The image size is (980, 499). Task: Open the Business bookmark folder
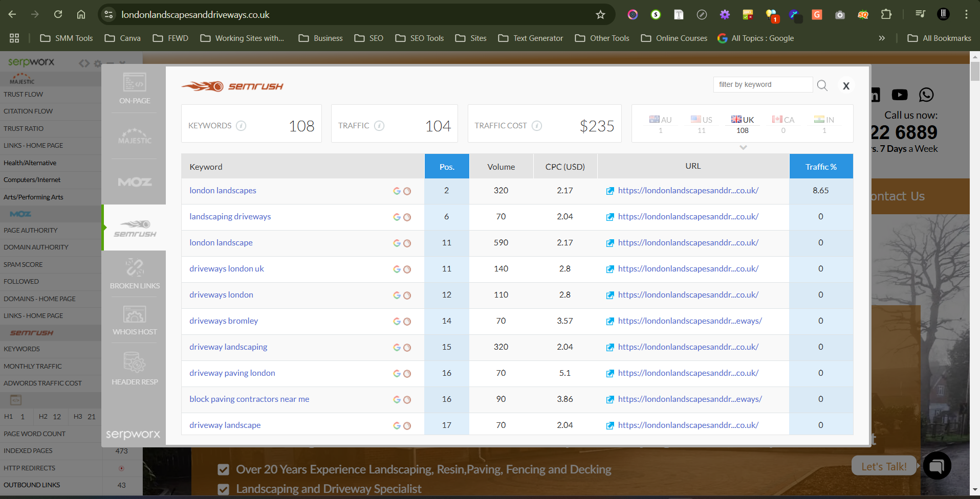321,38
